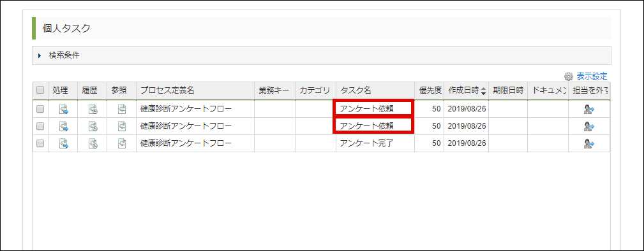The height and width of the screenshot is (251, 644).
Task: Click the 処理 icon in the second アンケート依頼 row
Action: click(x=63, y=126)
